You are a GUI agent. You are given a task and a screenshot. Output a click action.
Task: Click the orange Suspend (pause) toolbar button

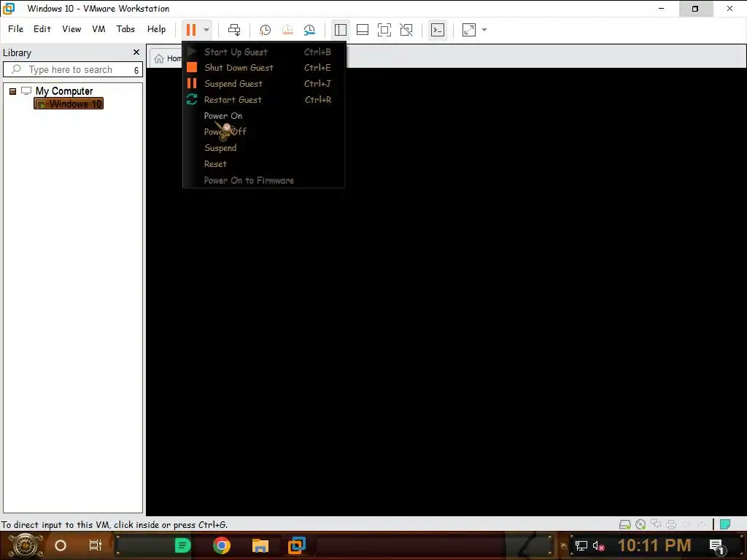pyautogui.click(x=191, y=29)
